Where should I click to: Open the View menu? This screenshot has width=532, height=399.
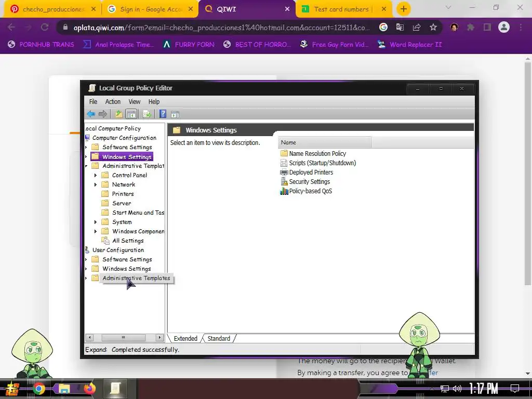(135, 101)
